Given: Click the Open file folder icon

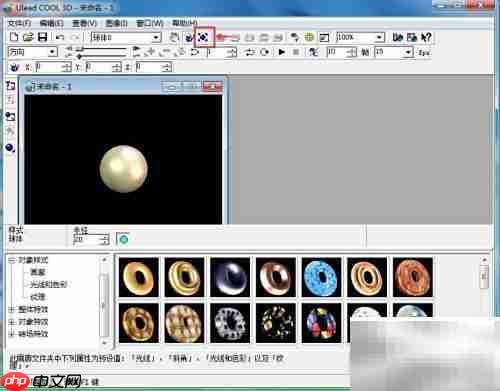Looking at the screenshot, I should pos(28,37).
